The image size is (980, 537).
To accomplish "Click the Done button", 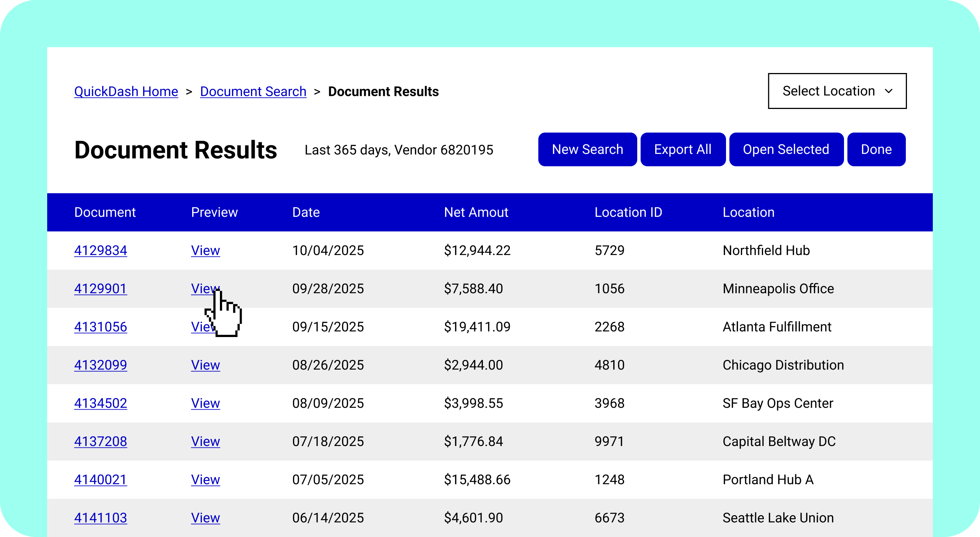I will (876, 149).
